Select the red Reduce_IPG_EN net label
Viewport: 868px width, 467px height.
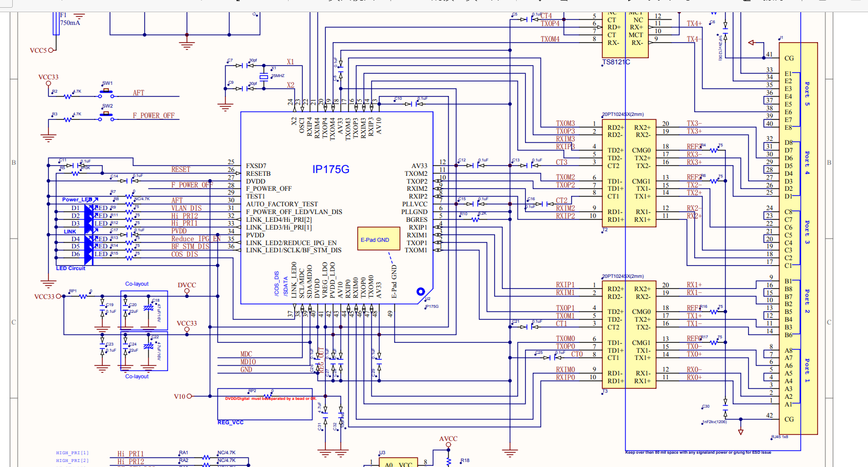(x=196, y=239)
